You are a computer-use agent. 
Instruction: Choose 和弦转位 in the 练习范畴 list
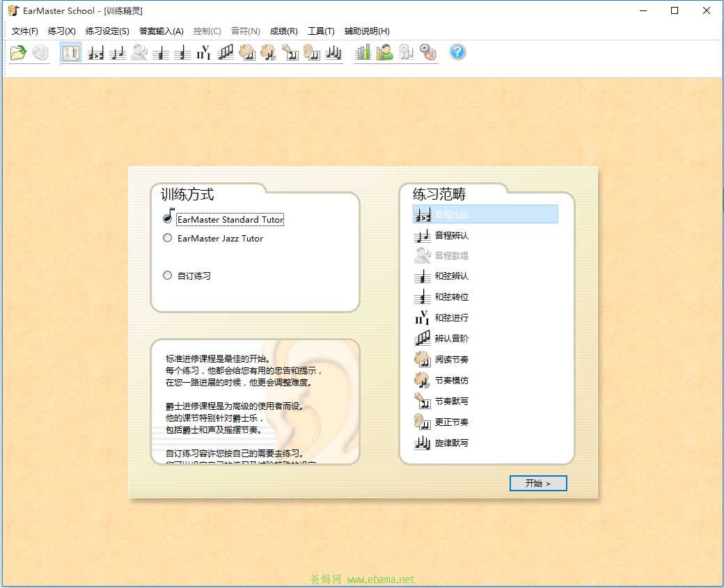[441, 296]
